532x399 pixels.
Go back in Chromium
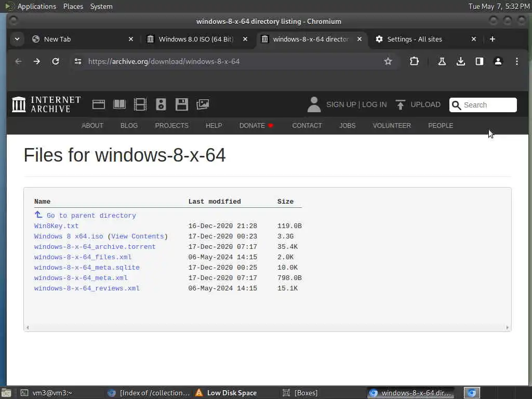click(x=18, y=61)
